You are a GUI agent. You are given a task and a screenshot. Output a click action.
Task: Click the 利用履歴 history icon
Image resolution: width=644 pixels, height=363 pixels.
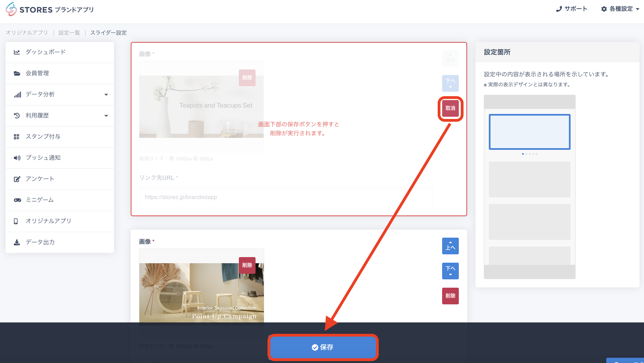17,116
